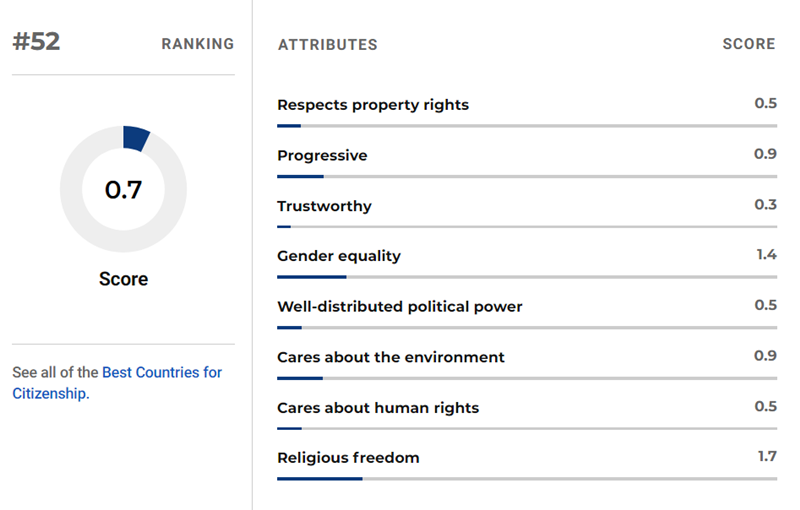Select the Religious freedom attribute
The image size is (800, 510).
tap(348, 458)
